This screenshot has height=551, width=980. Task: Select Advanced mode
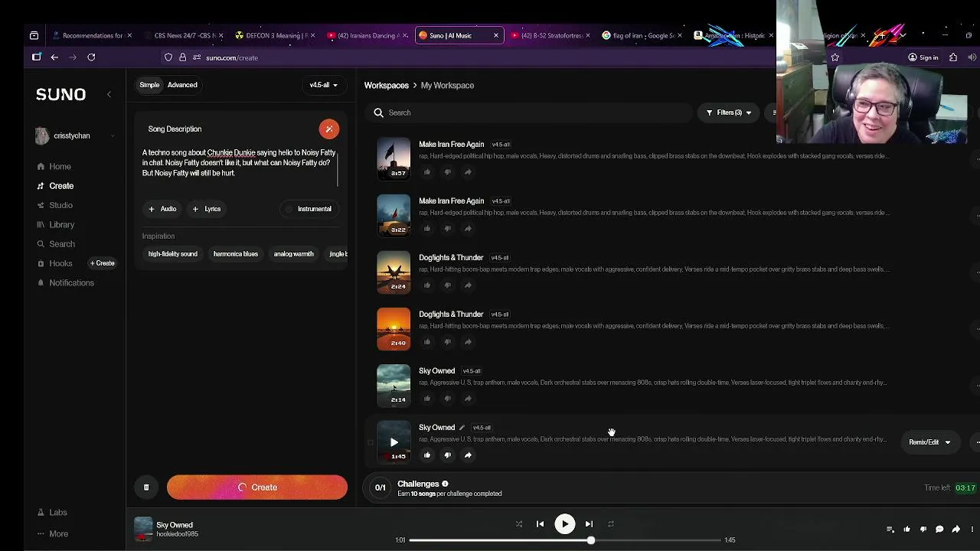tap(182, 85)
